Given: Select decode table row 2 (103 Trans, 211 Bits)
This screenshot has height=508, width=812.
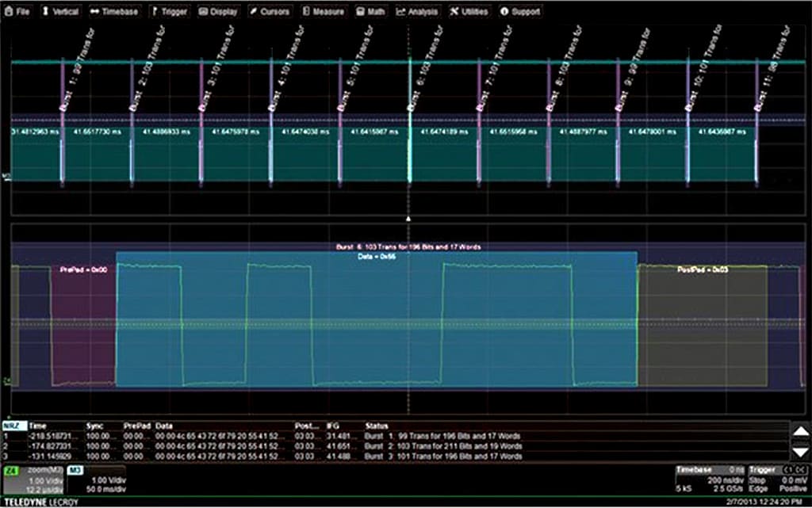Looking at the screenshot, I should pos(396,446).
